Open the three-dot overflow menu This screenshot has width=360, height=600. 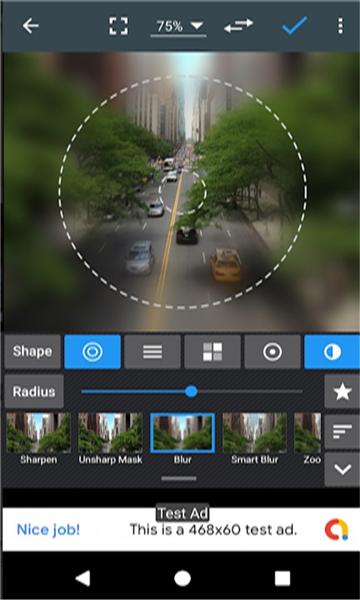click(340, 26)
